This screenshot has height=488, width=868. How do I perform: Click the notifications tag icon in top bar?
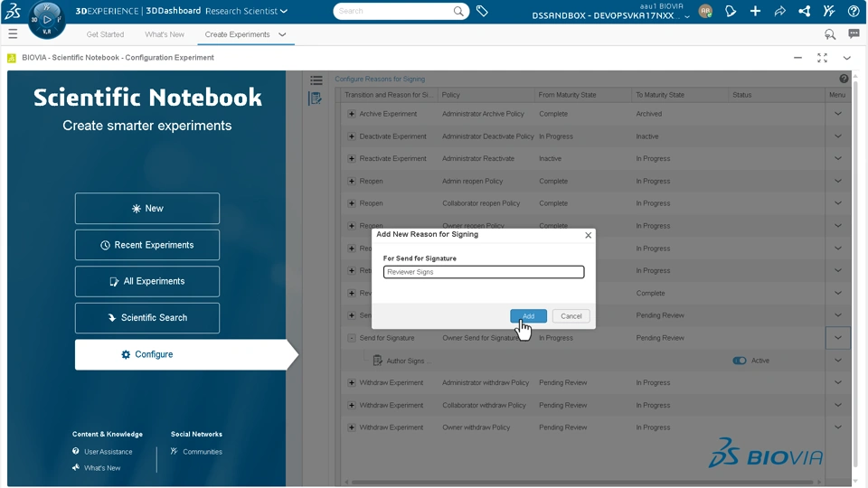[x=731, y=11]
